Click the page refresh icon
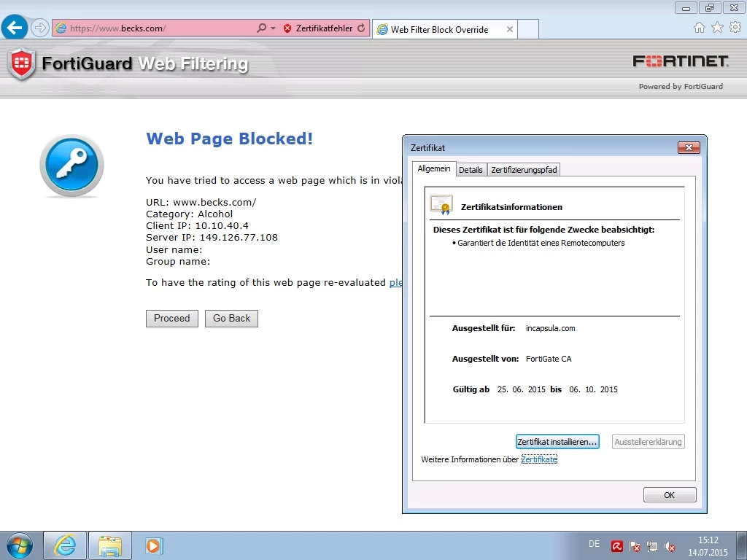The width and height of the screenshot is (747, 560). point(362,28)
